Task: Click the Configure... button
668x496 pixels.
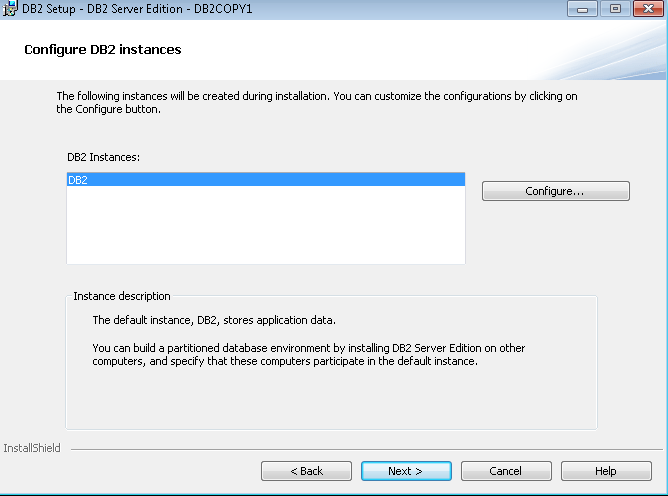Action: tap(556, 191)
